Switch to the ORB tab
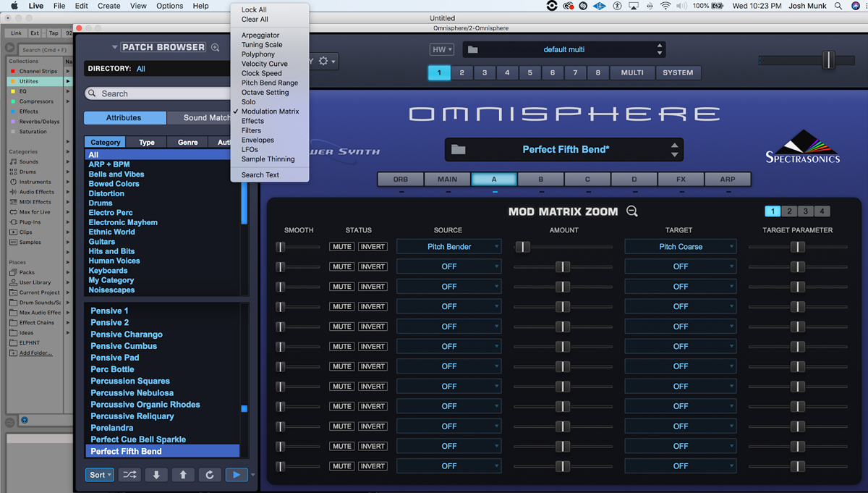Viewport: 868px width, 493px height. pyautogui.click(x=400, y=180)
